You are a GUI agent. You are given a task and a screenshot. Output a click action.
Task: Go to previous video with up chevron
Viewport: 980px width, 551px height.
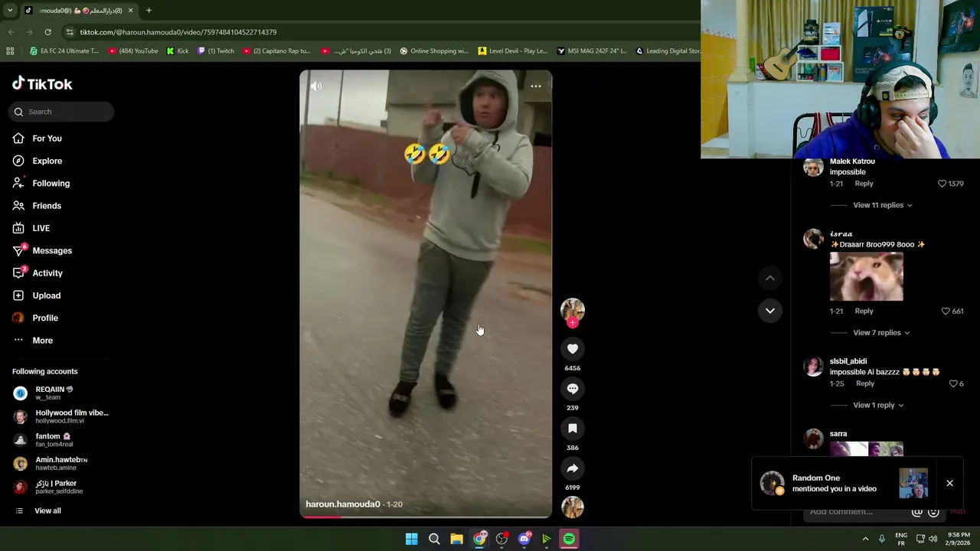point(770,279)
